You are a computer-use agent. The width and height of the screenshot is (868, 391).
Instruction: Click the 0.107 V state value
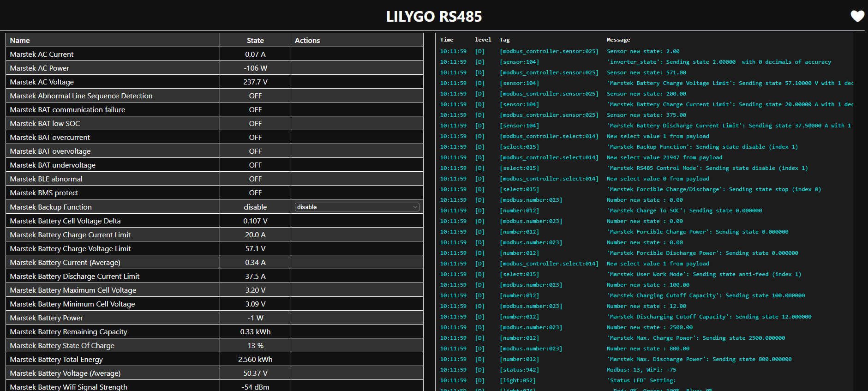point(255,221)
